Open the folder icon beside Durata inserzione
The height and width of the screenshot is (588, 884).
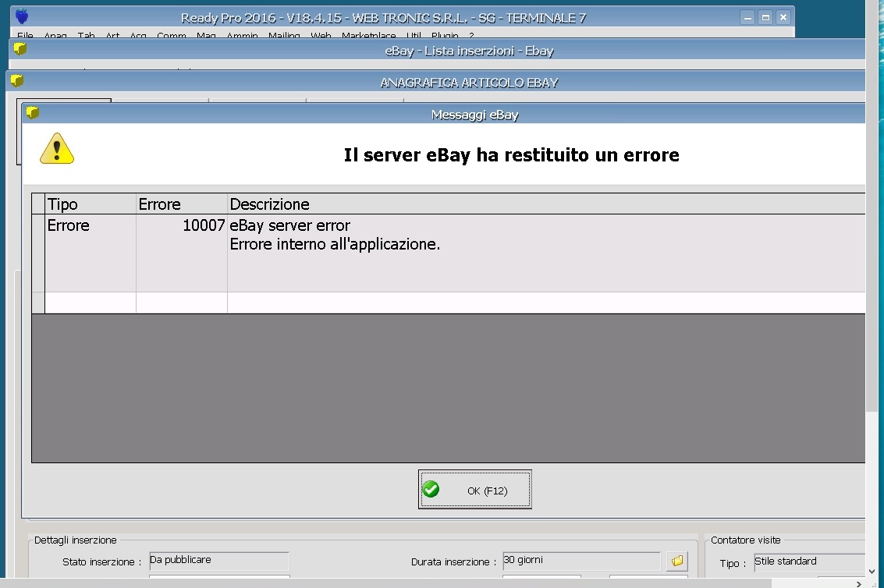(x=676, y=561)
